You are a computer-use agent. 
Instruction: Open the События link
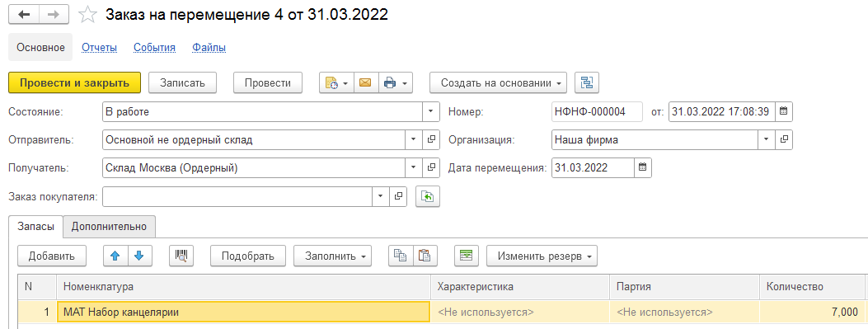[154, 48]
